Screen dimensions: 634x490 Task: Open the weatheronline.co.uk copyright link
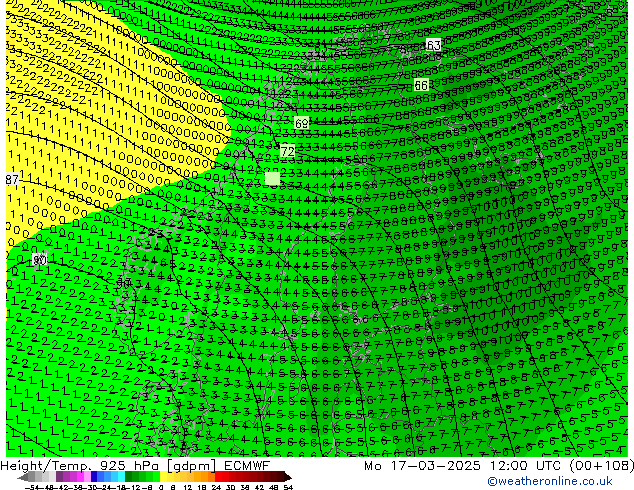(x=550, y=481)
